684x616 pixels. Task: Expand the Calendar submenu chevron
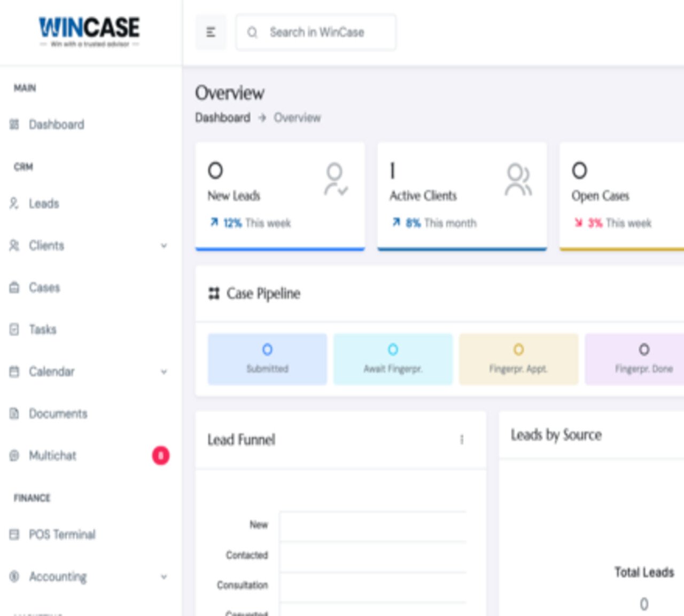[x=164, y=372]
